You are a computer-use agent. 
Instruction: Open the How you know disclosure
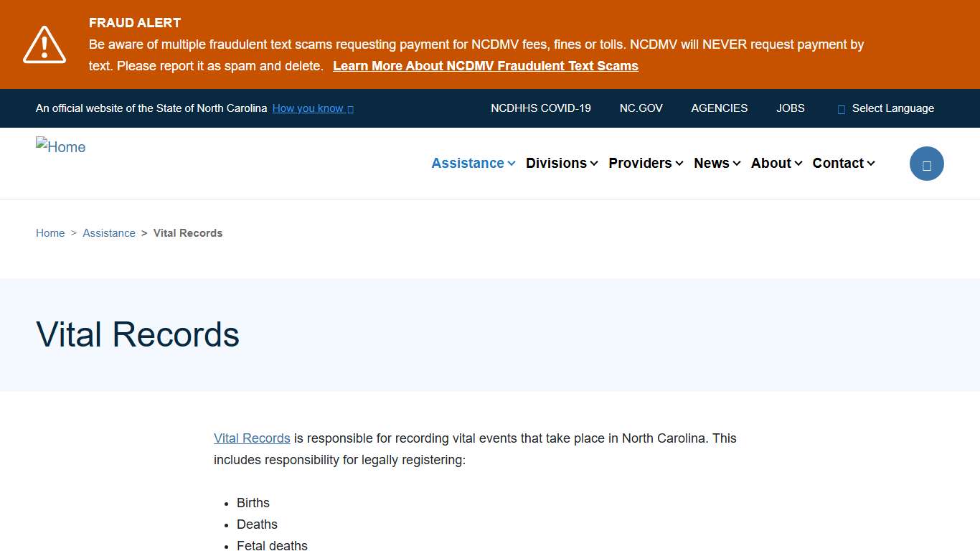[x=307, y=108]
